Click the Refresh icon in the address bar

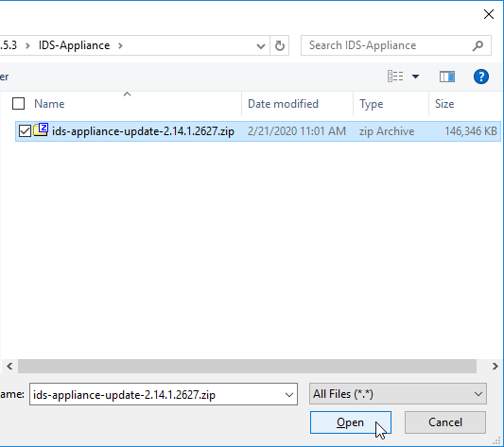coord(280,45)
